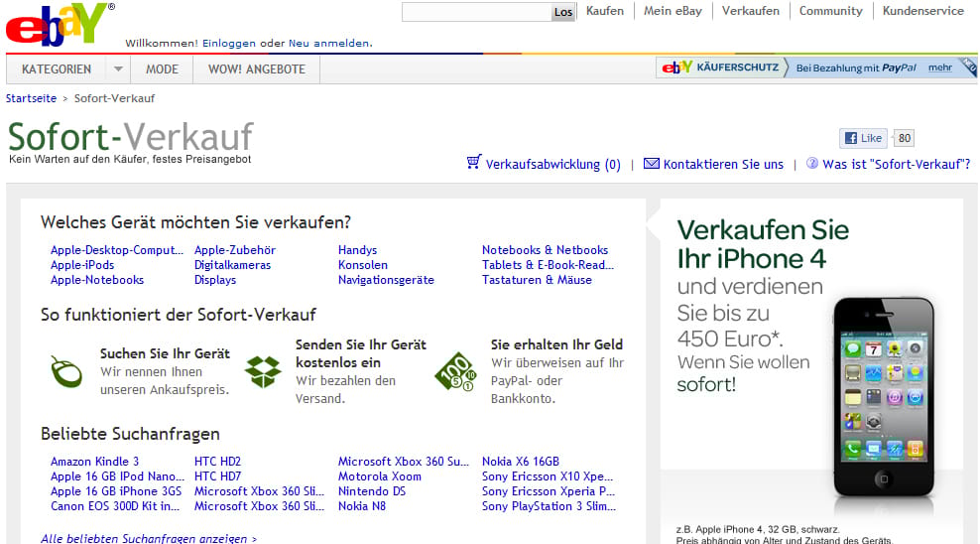
Task: Open Motorola Xoom search
Action: 379,476
